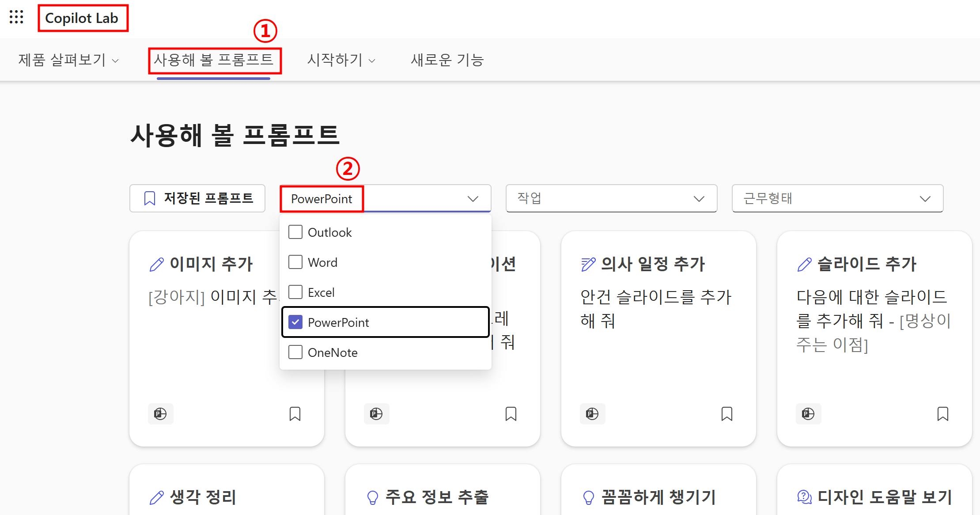Check the Outlook checkbox
The width and height of the screenshot is (980, 515).
pyautogui.click(x=295, y=232)
